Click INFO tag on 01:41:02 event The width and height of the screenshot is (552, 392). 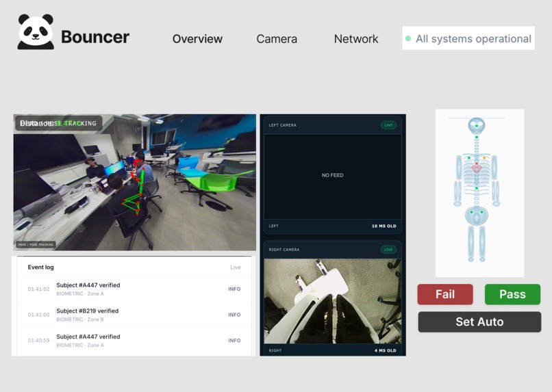coord(234,289)
